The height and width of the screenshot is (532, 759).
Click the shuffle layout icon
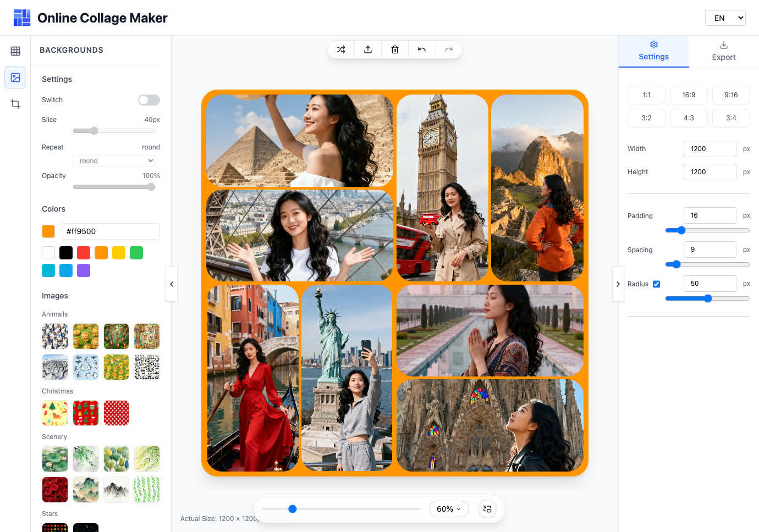341,49
